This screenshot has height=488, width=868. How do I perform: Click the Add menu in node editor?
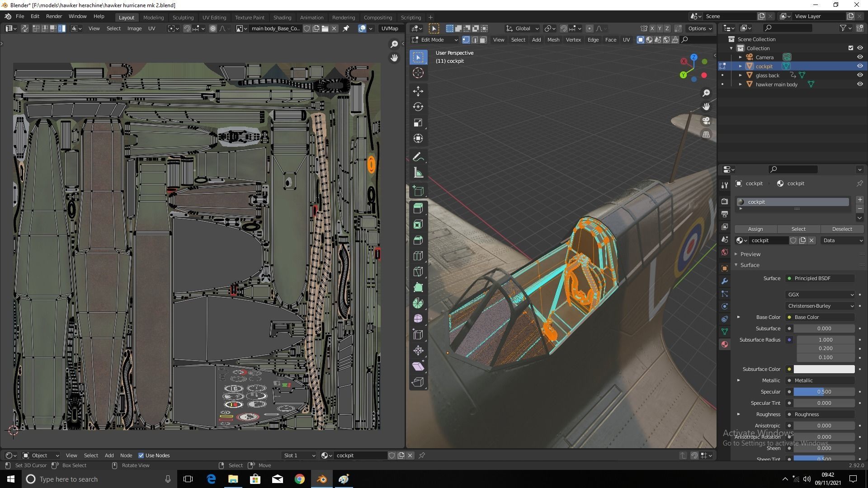pos(109,455)
